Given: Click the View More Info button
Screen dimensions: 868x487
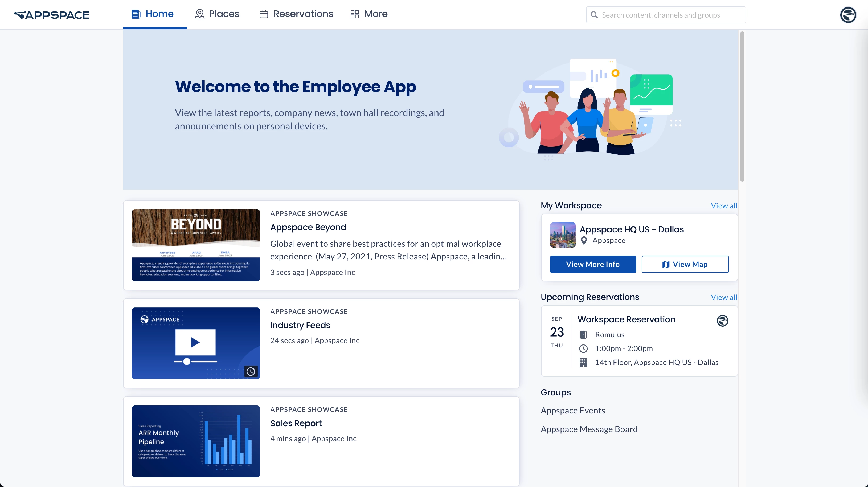Looking at the screenshot, I should pos(593,264).
